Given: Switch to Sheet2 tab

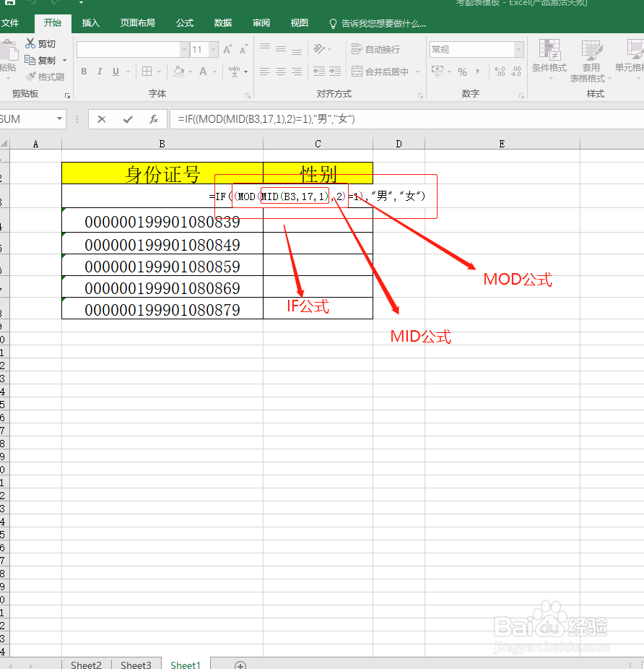Looking at the screenshot, I should 86,665.
